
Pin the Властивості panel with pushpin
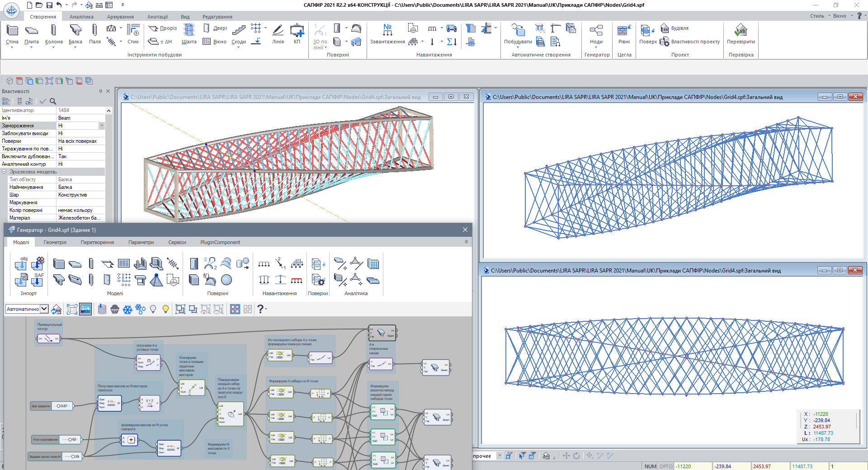click(x=100, y=91)
